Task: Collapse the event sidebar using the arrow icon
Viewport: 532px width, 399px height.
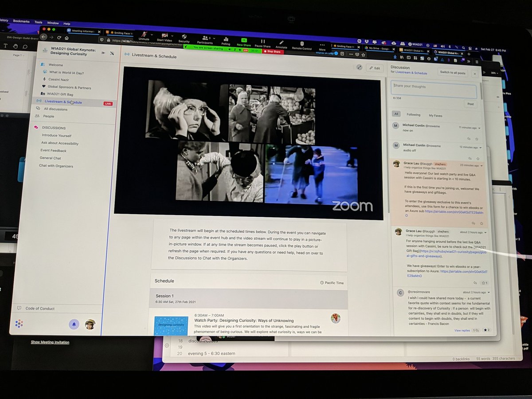Action: tap(103, 52)
